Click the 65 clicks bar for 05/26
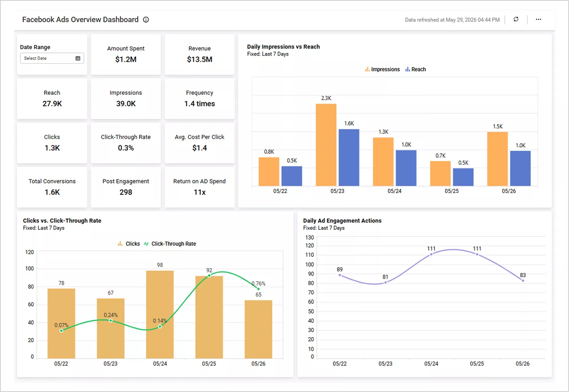 click(258, 329)
